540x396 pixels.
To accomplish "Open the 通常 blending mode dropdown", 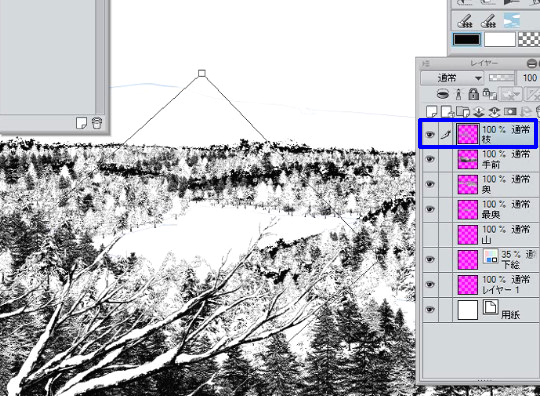I will tap(452, 78).
